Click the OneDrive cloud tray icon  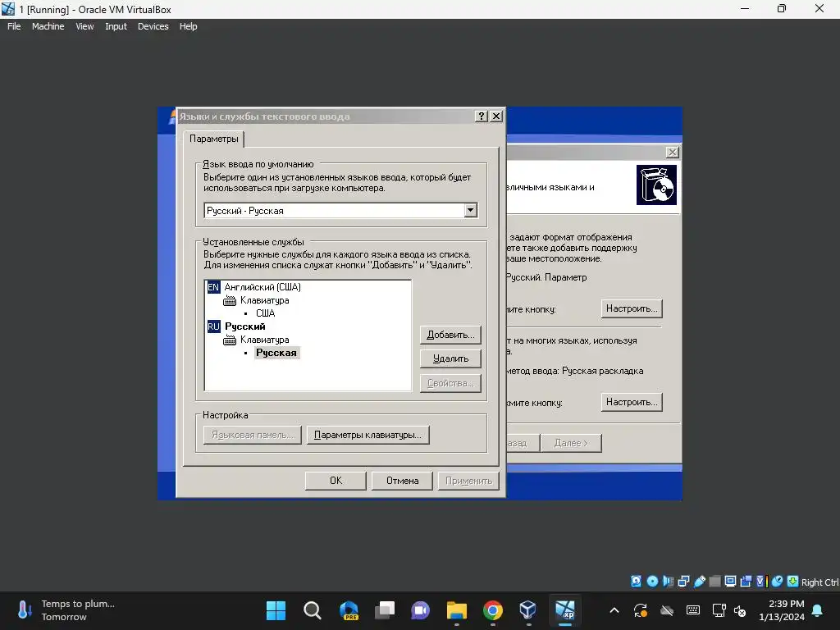tap(666, 610)
